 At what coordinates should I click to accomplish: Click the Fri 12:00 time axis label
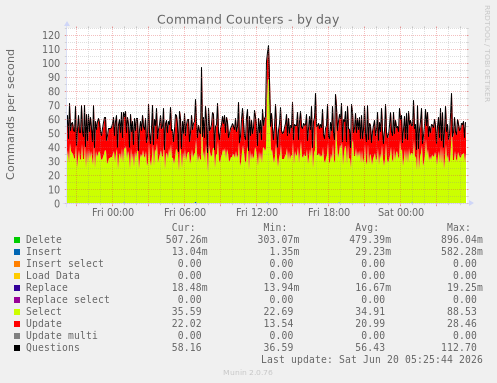click(257, 212)
